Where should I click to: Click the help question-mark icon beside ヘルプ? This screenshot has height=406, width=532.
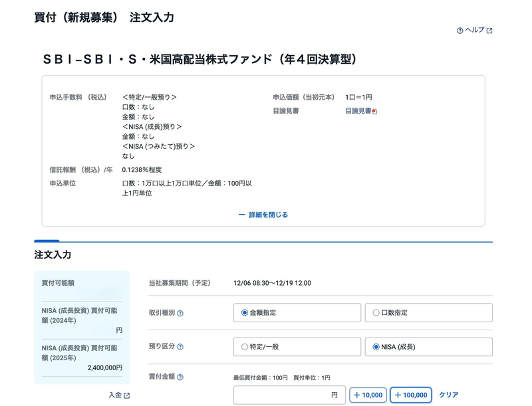pyautogui.click(x=460, y=31)
